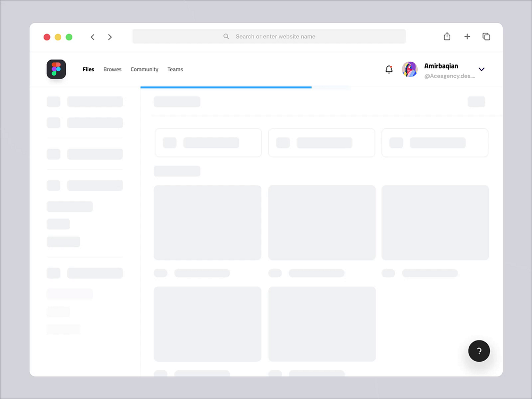Expand the account menu chevron
Image resolution: width=532 pixels, height=399 pixels.
(481, 69)
